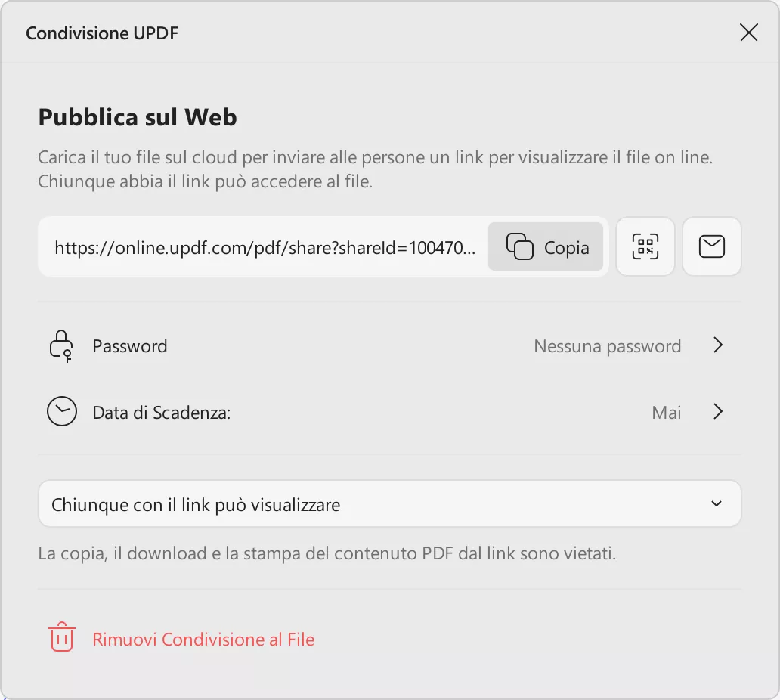
Task: Click the red trash bin icon
Action: (62, 639)
